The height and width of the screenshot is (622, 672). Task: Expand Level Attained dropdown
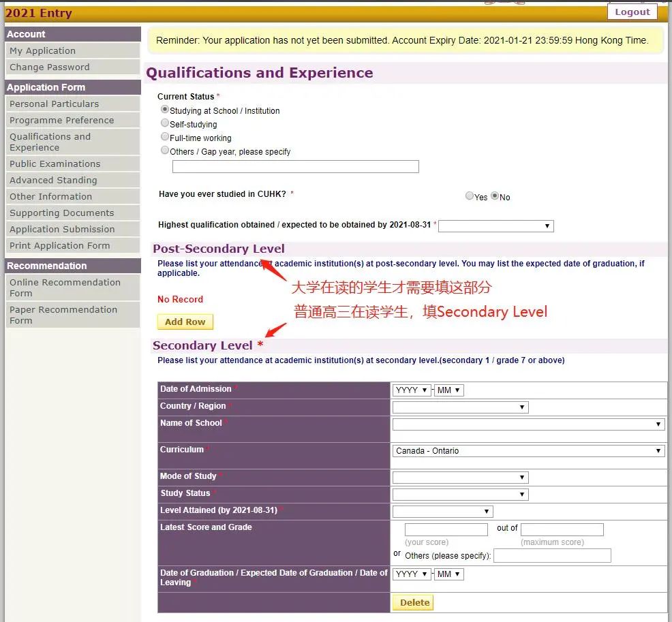click(443, 512)
